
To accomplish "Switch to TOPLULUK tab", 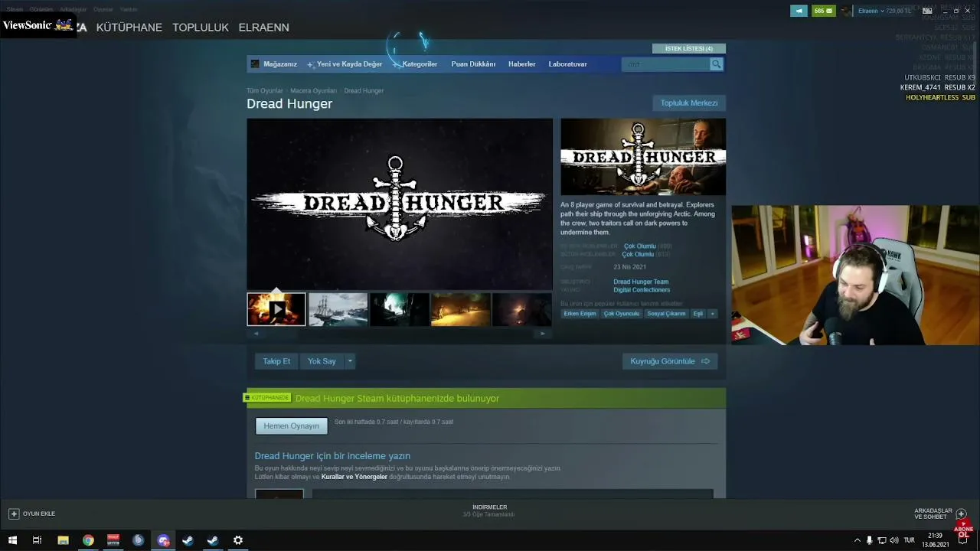I will coord(201,28).
